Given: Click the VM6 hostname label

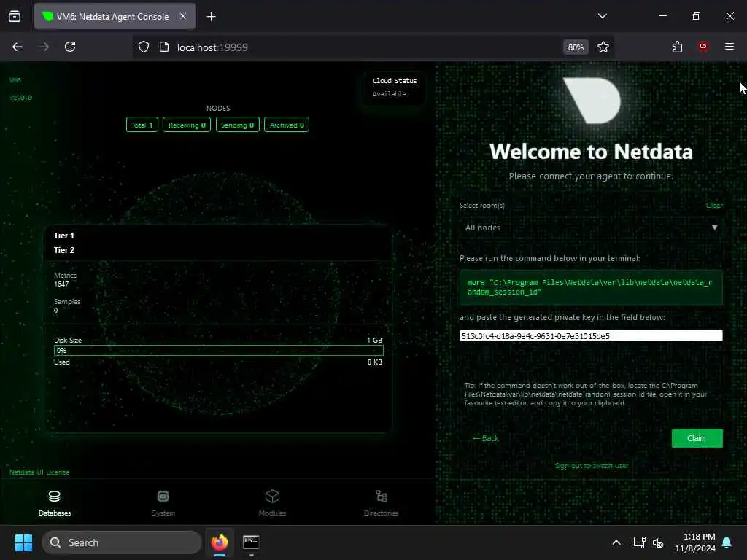Looking at the screenshot, I should coord(15,80).
